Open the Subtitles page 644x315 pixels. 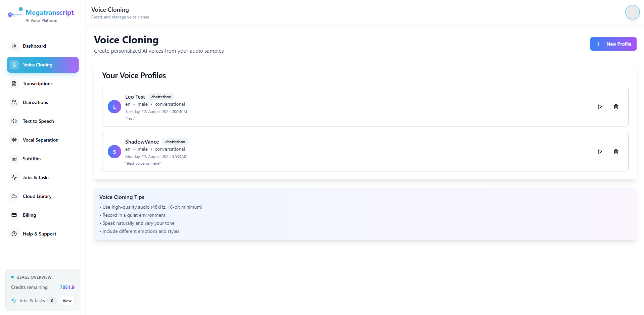[x=32, y=159]
